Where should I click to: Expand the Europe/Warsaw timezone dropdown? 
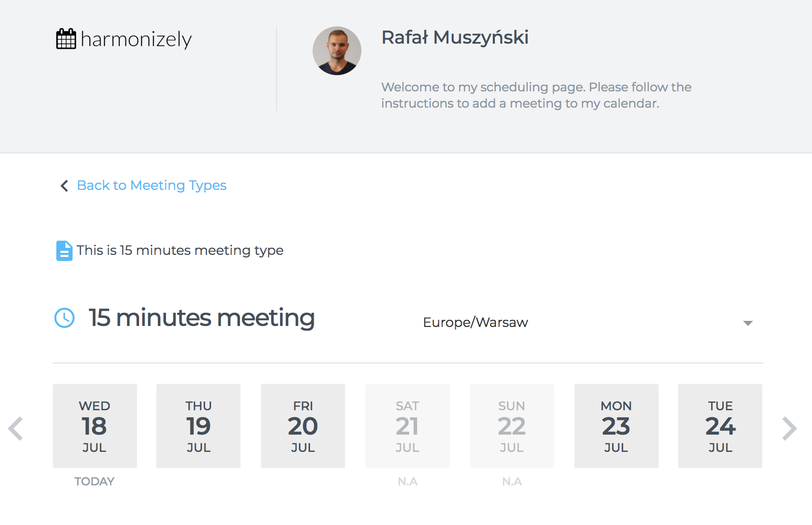coord(584,322)
